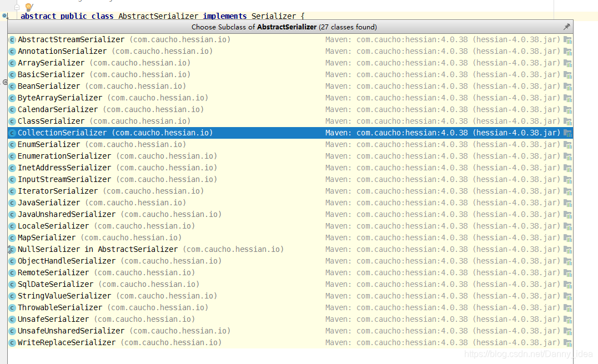Image resolution: width=598 pixels, height=364 pixels.
Task: Select AbstractStreamSerializer class row
Action: [x=290, y=39]
